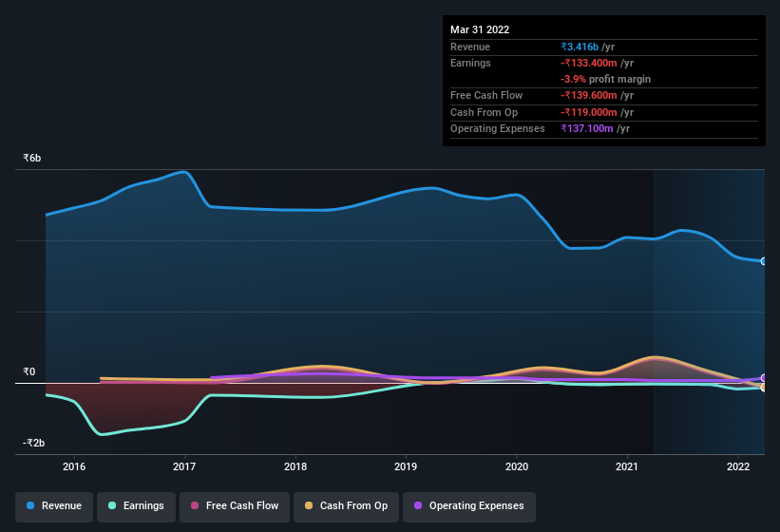Toggle the Operating Expenses legend button
This screenshot has width=780, height=532.
469,506
